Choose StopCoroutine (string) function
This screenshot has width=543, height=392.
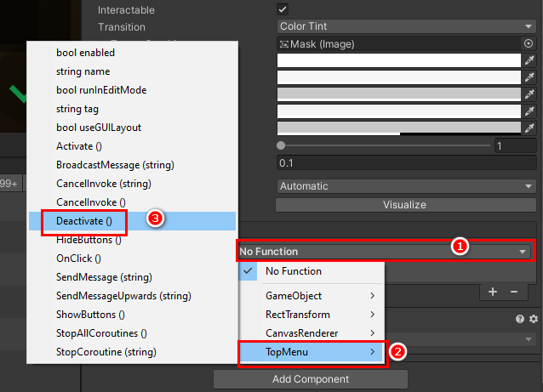132,352
